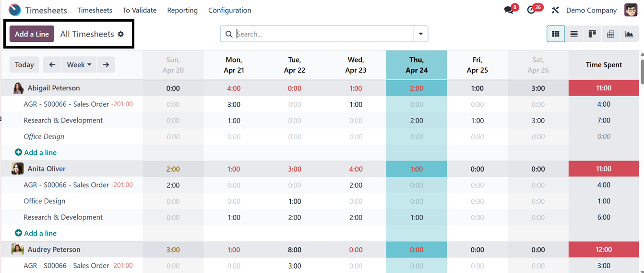Open the Reporting menu
Image resolution: width=644 pixels, height=273 pixels.
(182, 10)
